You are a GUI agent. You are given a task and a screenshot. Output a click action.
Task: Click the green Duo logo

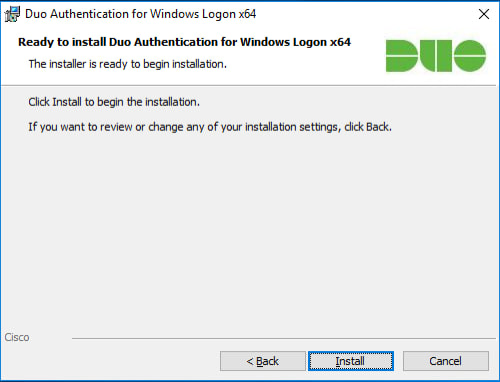coord(436,56)
